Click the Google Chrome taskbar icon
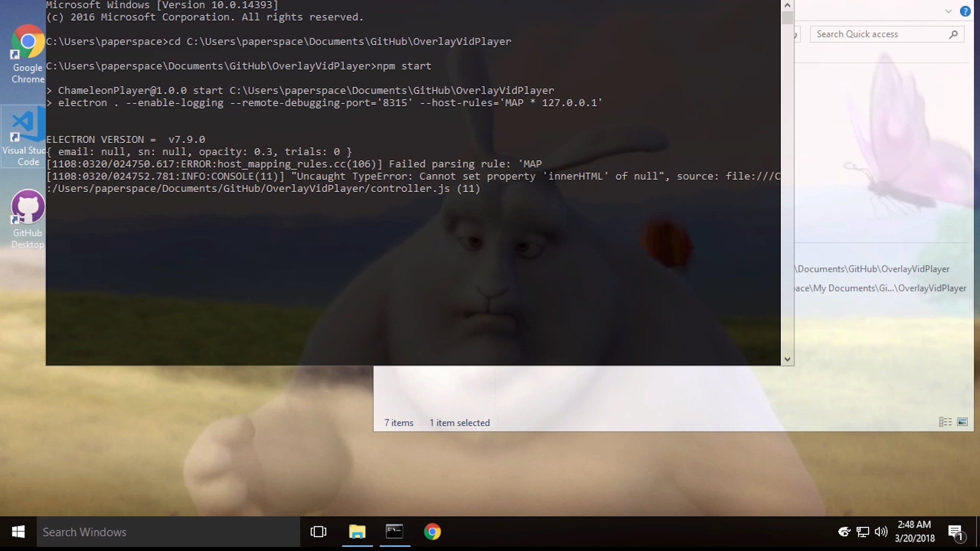This screenshot has height=551, width=980. [433, 532]
